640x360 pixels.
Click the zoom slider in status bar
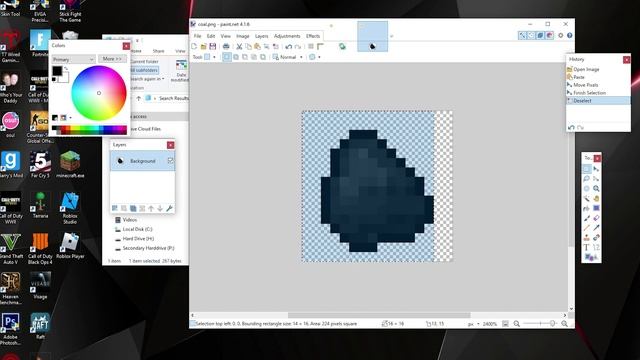tap(540, 324)
